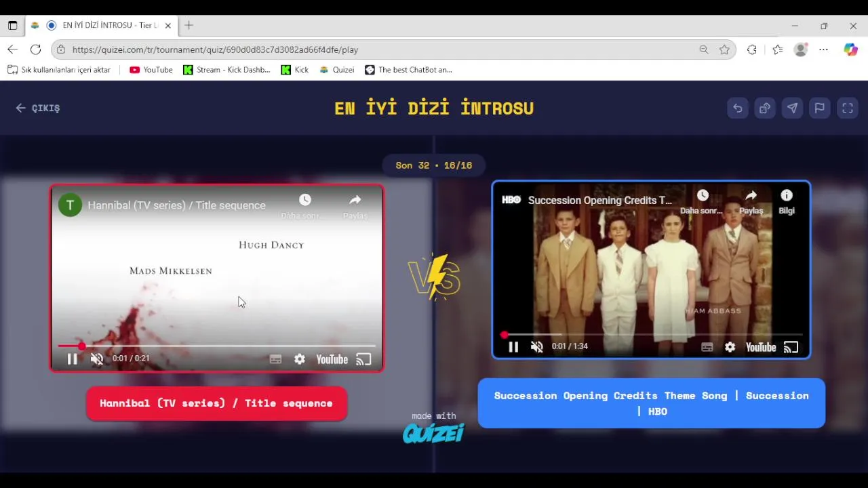Click the report flag icon
The image size is (868, 488).
pyautogui.click(x=820, y=108)
